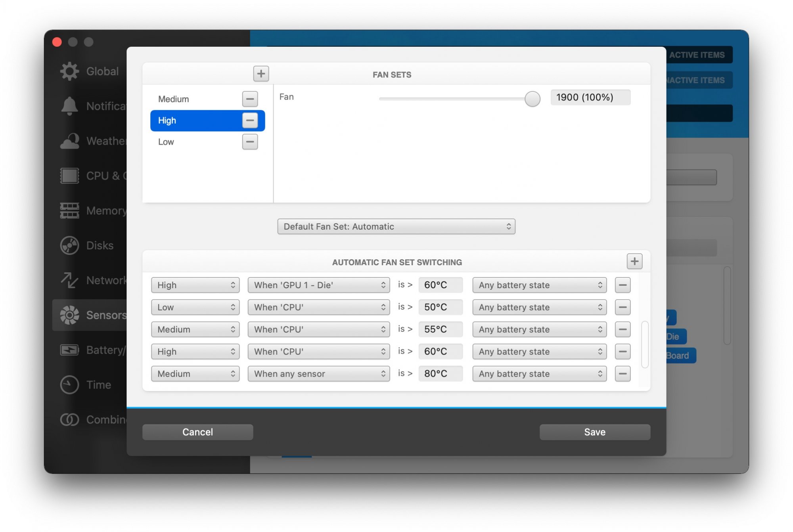Delete the Low fan set
The width and height of the screenshot is (793, 532).
[x=250, y=142]
